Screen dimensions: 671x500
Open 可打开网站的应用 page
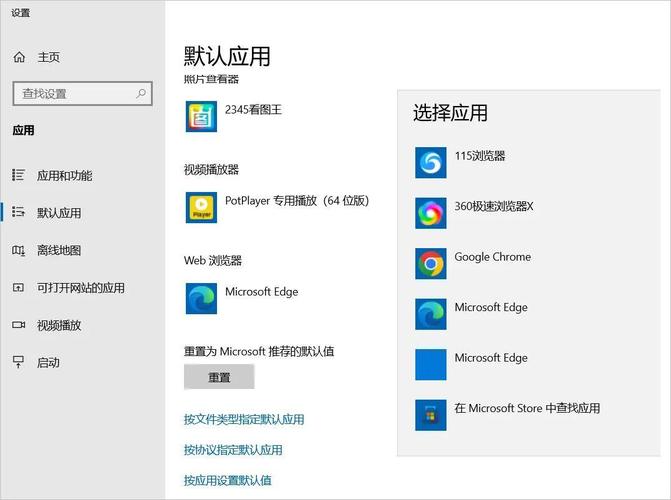pos(81,288)
